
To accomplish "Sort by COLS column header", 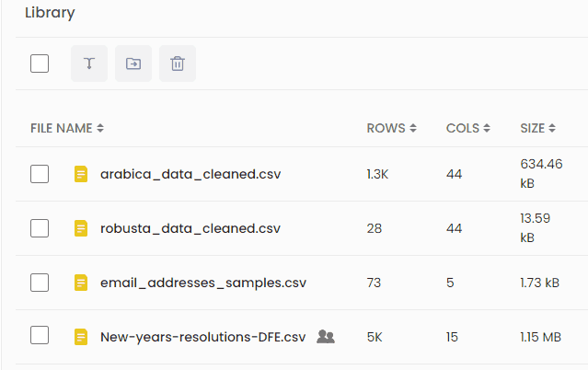I will (x=467, y=128).
